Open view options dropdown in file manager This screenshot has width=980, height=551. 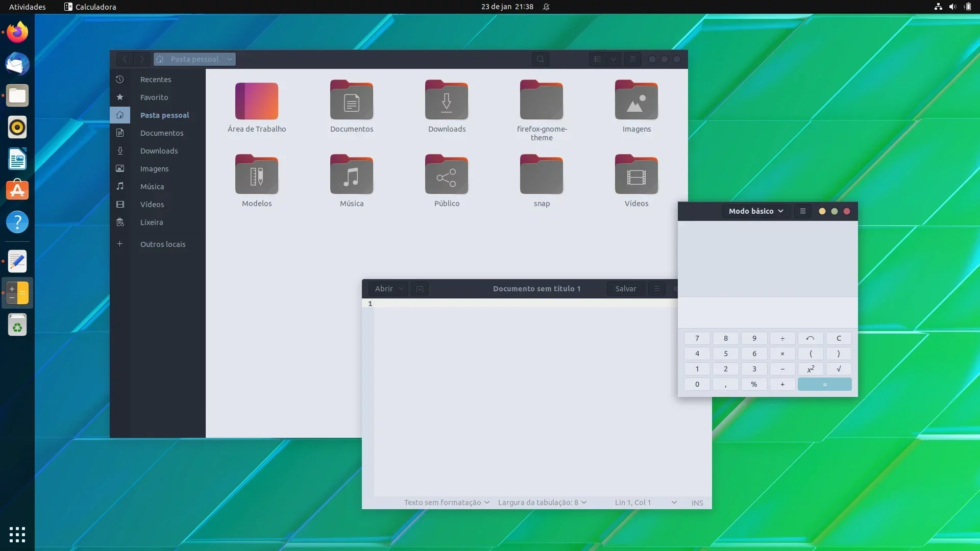[614, 59]
